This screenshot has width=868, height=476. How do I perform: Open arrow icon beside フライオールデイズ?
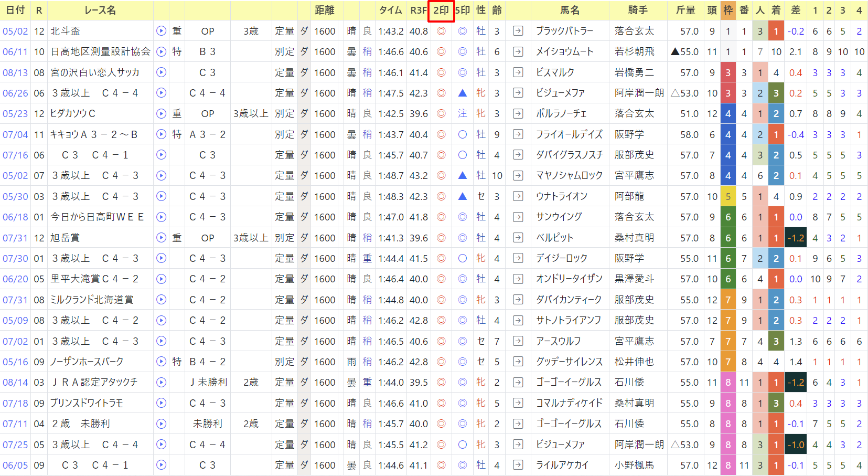[518, 134]
